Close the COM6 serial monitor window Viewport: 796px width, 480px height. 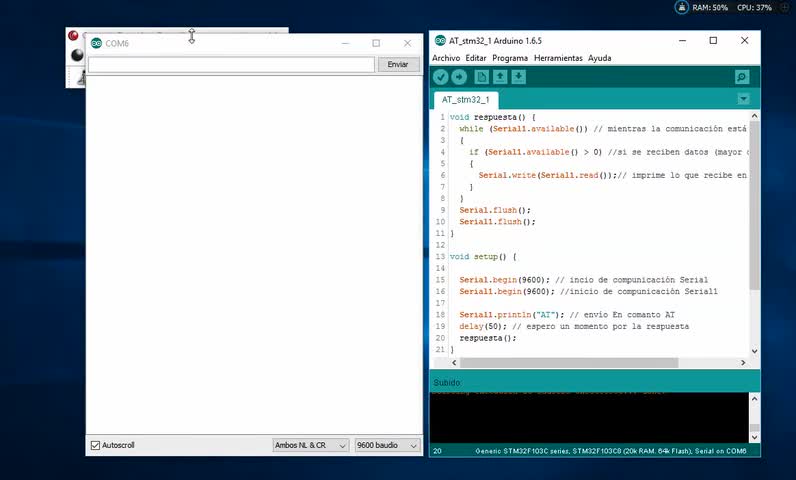(x=408, y=43)
